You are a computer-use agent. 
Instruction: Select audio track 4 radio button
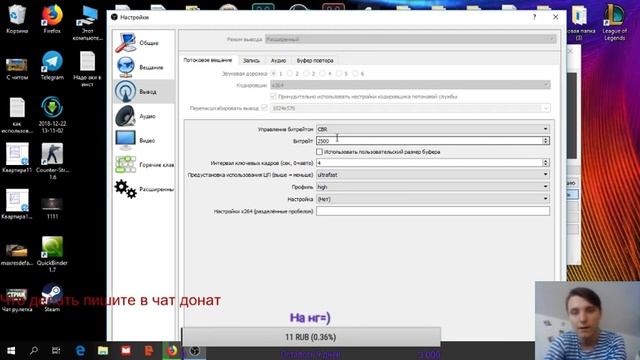coord(322,73)
